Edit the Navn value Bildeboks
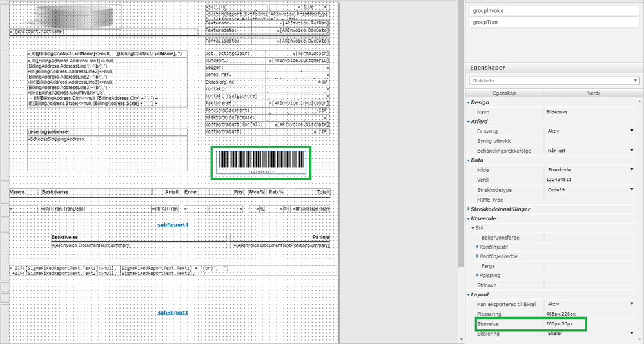 [590, 112]
